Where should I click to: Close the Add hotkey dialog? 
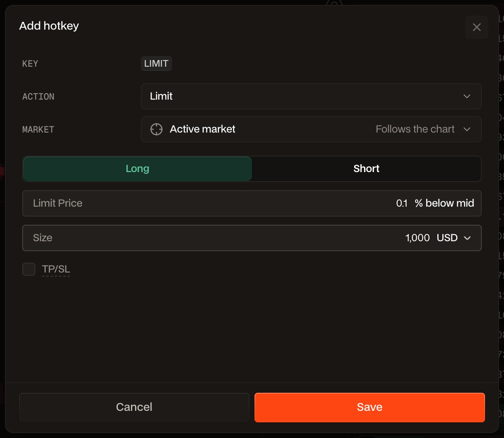pyautogui.click(x=476, y=27)
